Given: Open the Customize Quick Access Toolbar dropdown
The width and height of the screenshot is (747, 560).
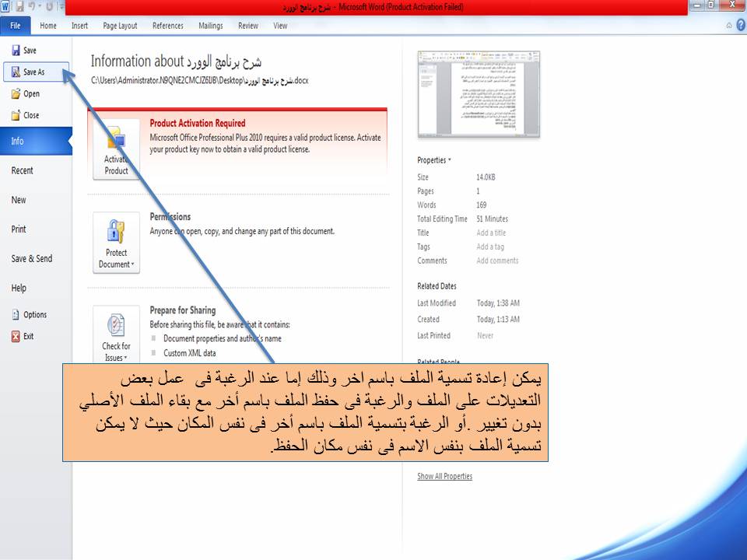Looking at the screenshot, I should (x=61, y=7).
